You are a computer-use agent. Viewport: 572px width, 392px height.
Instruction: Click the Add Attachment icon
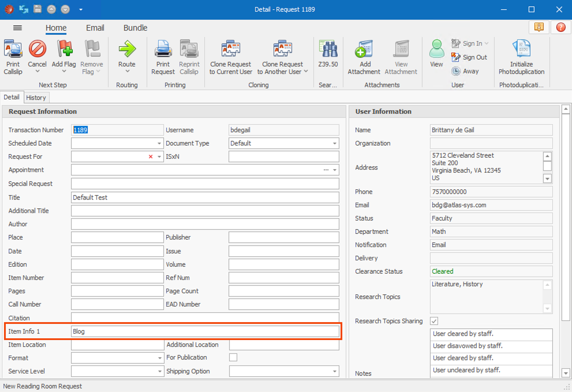(364, 56)
